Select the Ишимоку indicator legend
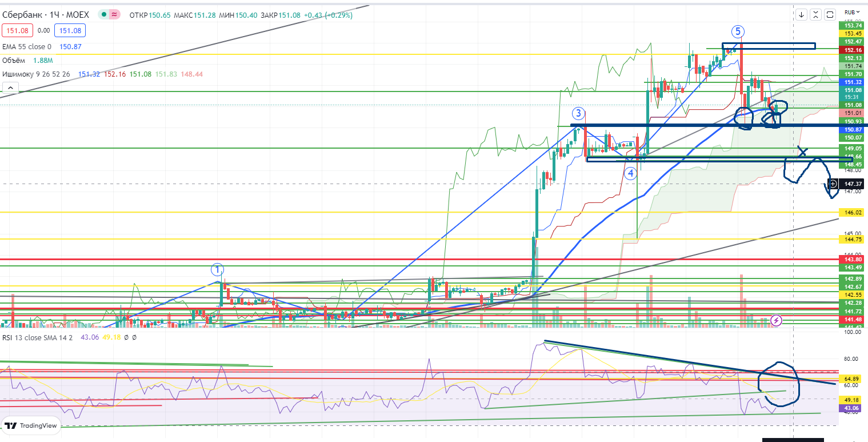Viewport: 868px width, 442px height. [x=37, y=74]
